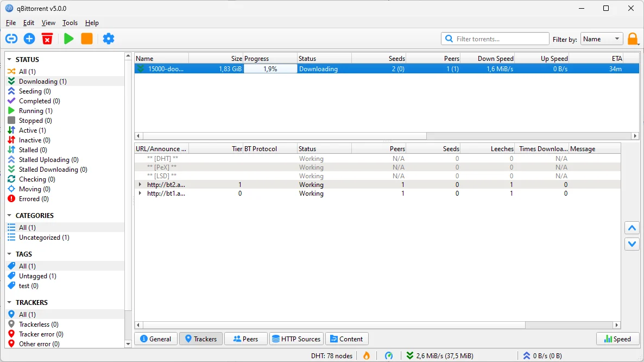Collapse the TAGS section

tap(9, 254)
